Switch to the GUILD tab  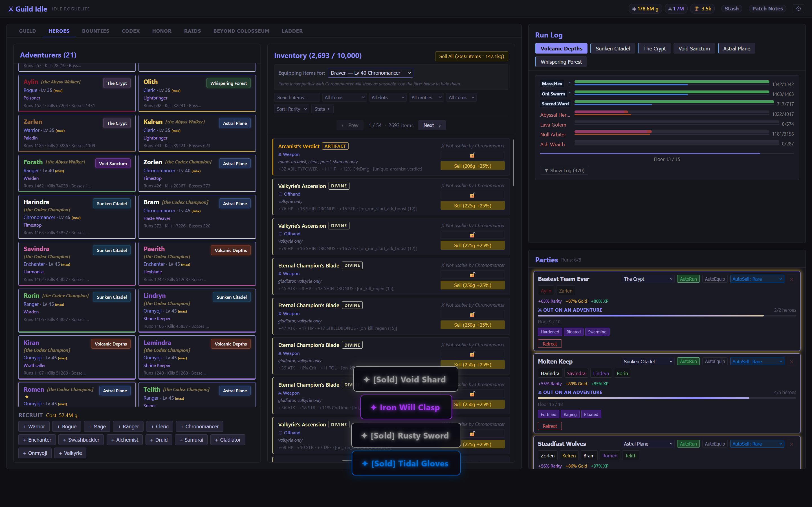click(x=28, y=31)
